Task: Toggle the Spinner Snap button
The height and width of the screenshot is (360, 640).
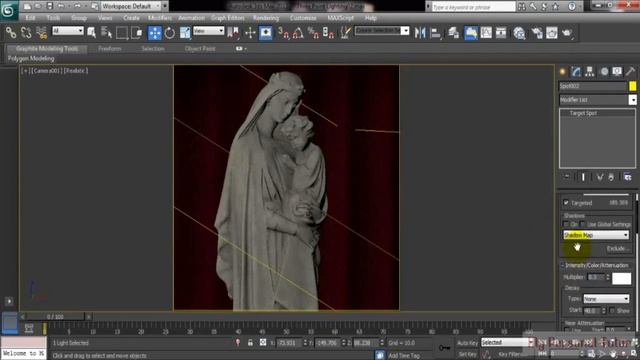Action: (329, 33)
